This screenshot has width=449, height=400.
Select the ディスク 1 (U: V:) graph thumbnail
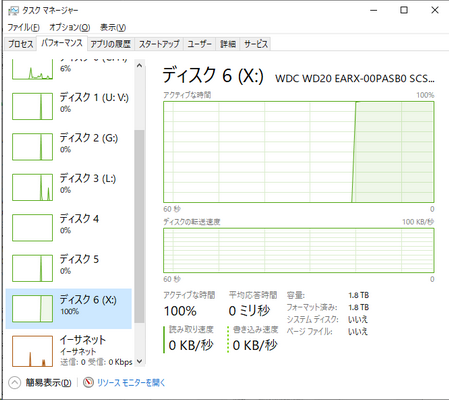coord(32,106)
